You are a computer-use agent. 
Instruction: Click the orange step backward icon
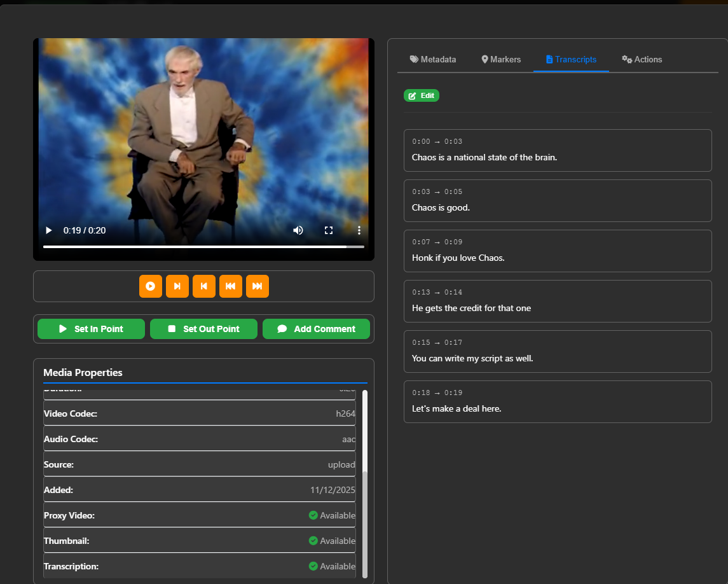[x=203, y=286]
